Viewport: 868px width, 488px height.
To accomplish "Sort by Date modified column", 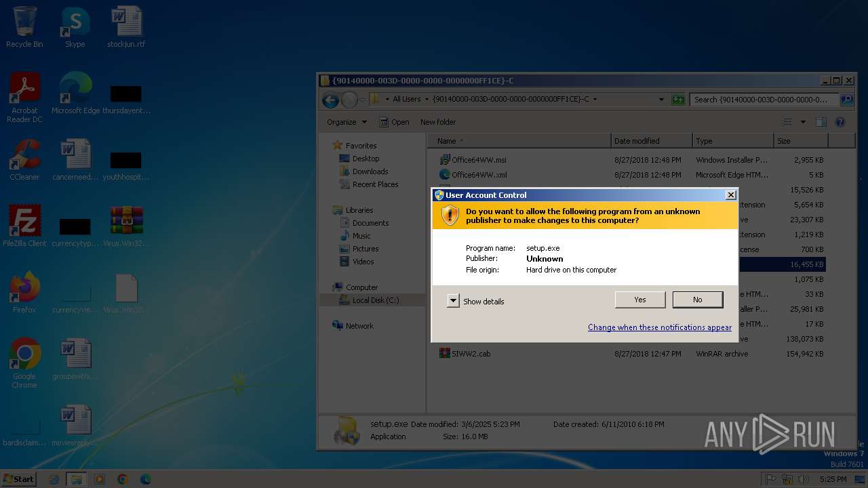I will 652,141.
